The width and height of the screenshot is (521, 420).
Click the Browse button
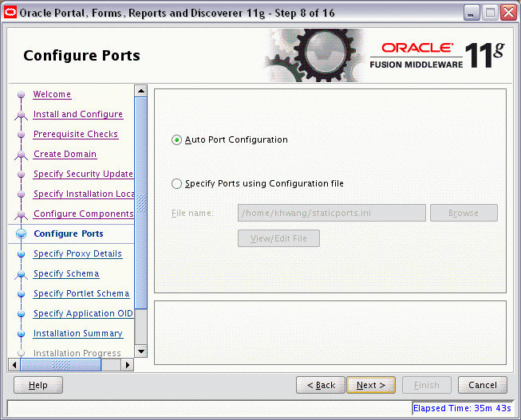point(464,213)
